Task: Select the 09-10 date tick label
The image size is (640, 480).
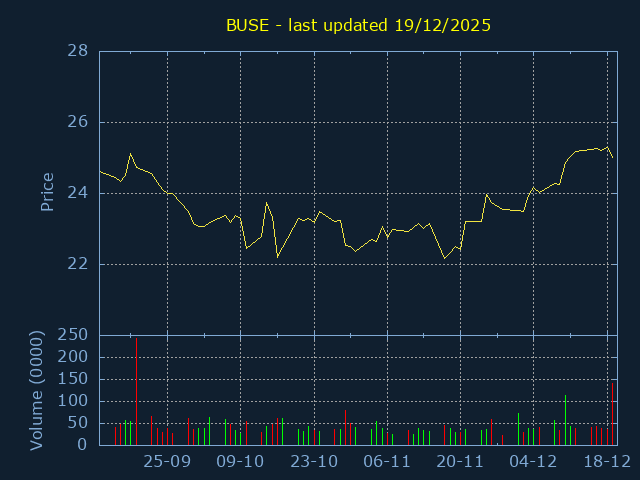Action: point(240,462)
